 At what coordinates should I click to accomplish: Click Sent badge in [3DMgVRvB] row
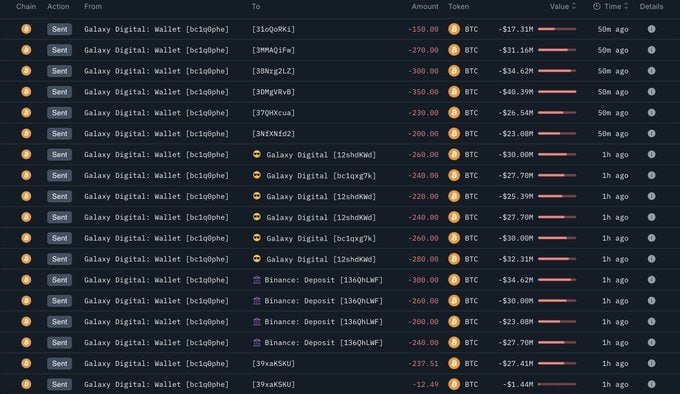tap(59, 91)
